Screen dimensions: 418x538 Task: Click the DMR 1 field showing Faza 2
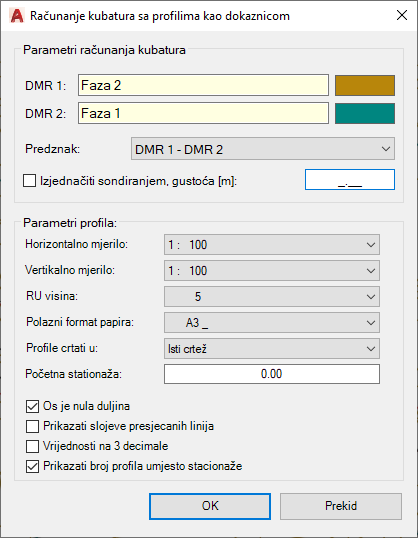tap(203, 85)
